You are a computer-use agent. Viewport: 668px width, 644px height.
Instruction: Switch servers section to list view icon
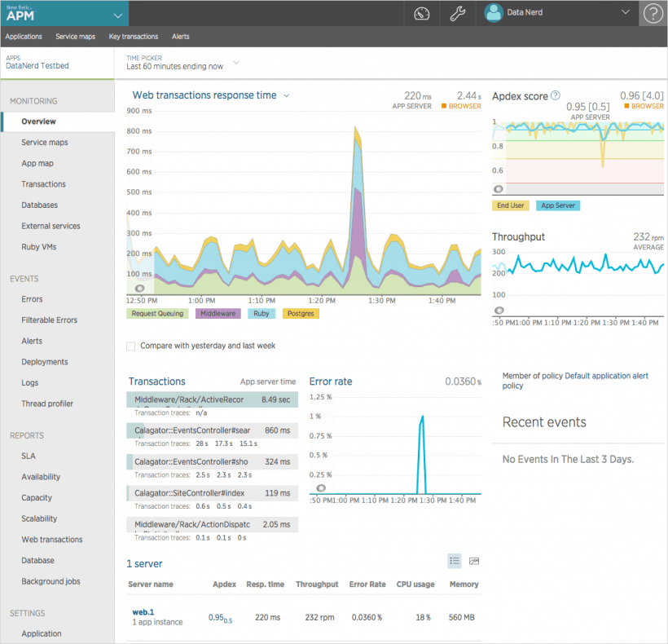455,561
